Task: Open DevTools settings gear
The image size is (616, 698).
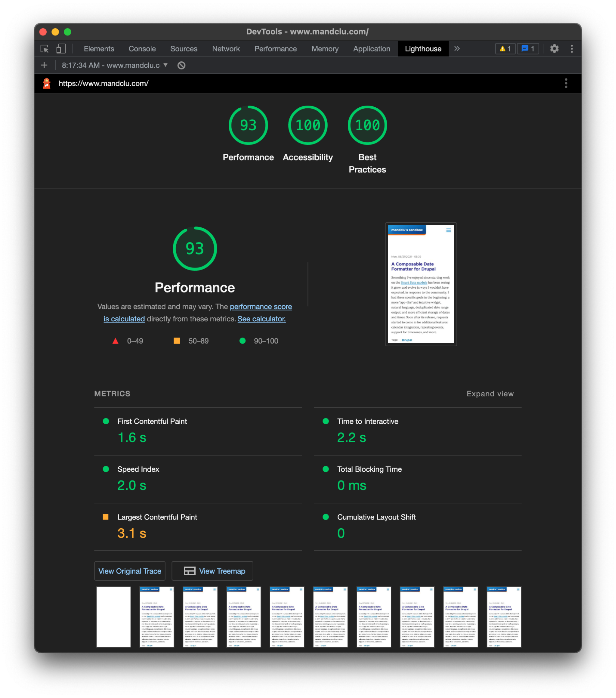Action: click(554, 49)
